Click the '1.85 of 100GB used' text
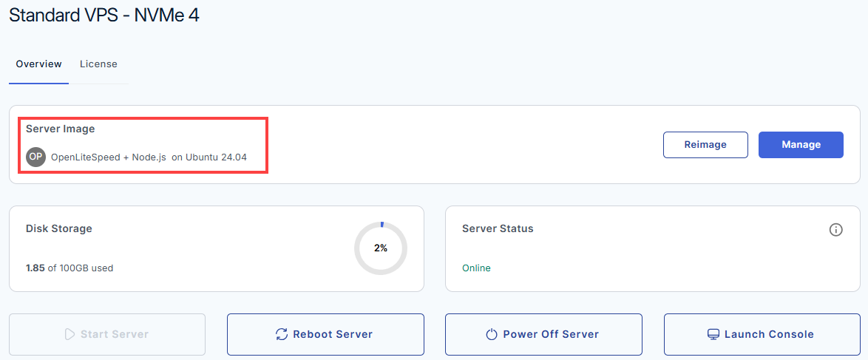 point(69,268)
